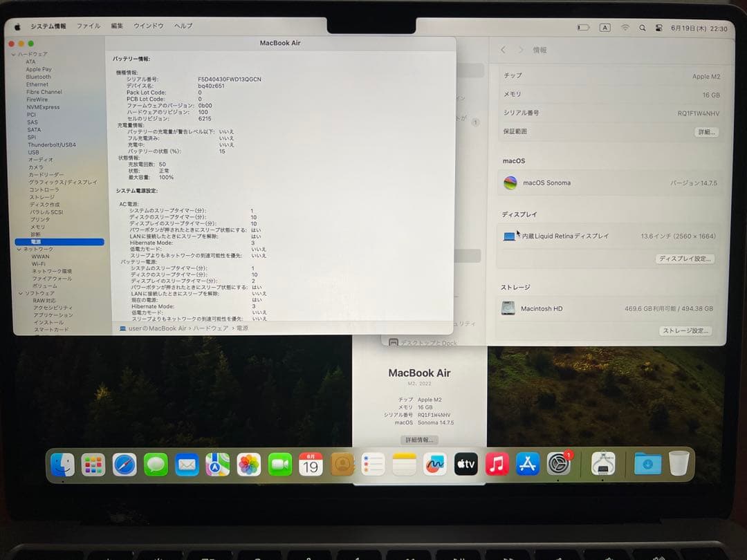The image size is (747, 560).
Task: Open System Settings with the notification badge
Action: click(559, 465)
